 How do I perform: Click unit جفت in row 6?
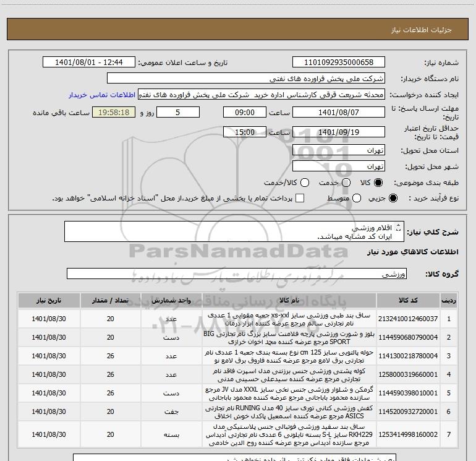click(171, 411)
